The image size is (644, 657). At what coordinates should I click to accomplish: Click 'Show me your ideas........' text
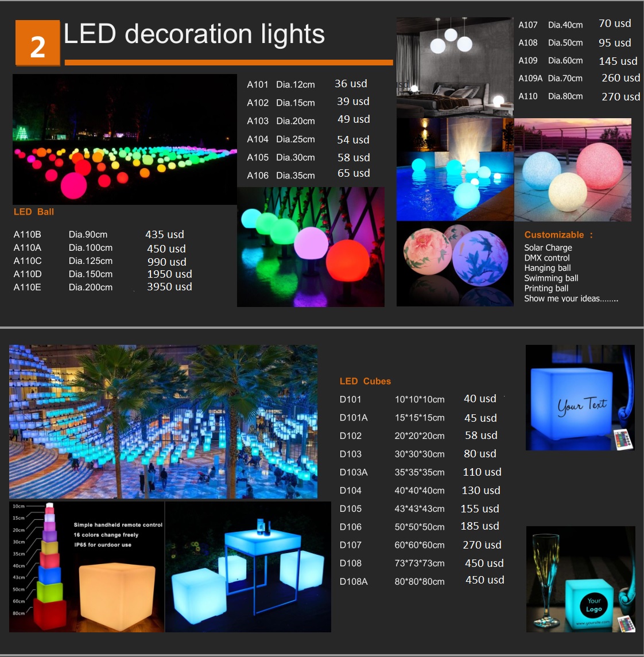[x=571, y=298]
